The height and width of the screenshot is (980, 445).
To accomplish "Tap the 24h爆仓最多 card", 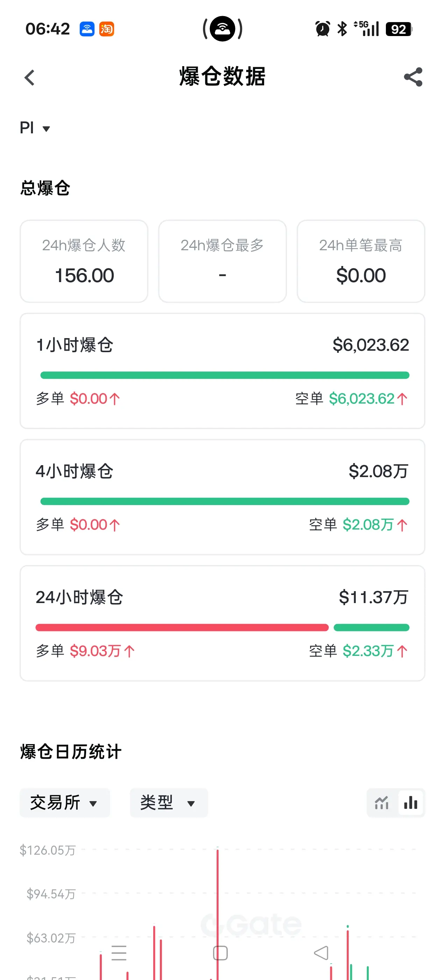I will tap(222, 261).
